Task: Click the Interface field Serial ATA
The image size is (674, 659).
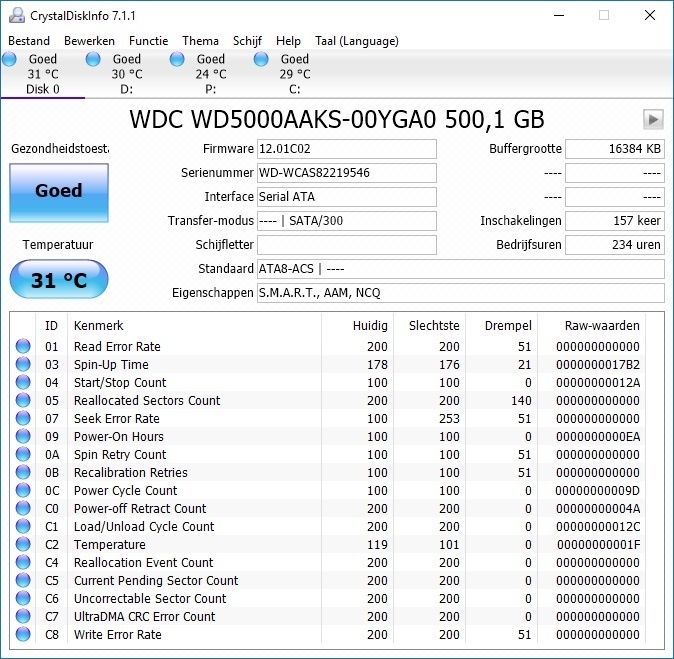Action: click(x=347, y=197)
